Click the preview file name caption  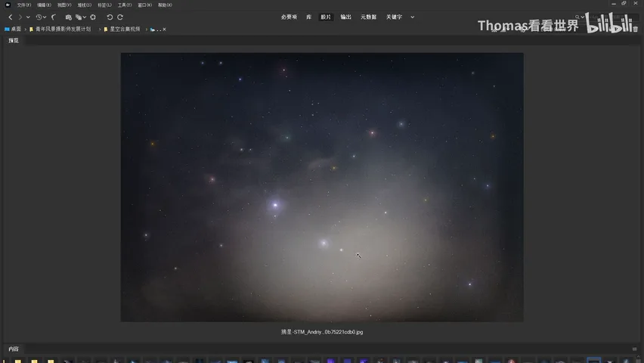point(322,332)
